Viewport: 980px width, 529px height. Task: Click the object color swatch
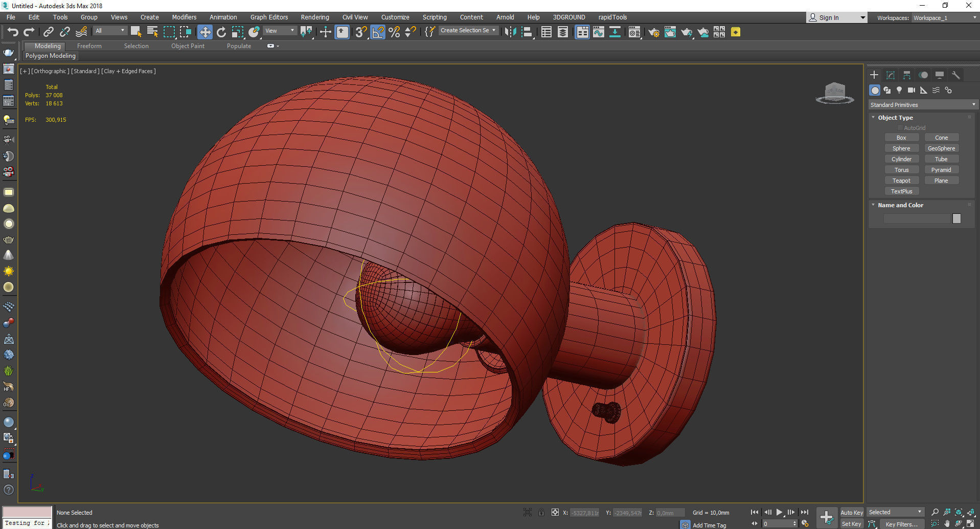pos(956,218)
